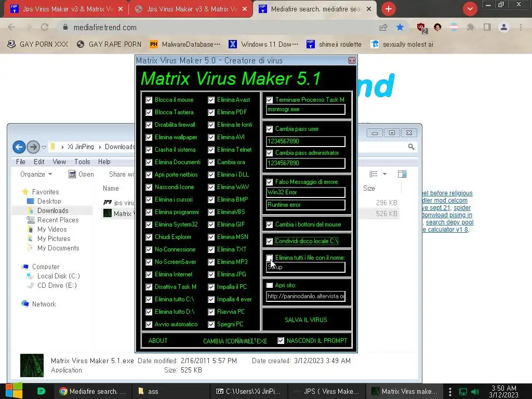The width and height of the screenshot is (532, 399).
Task: Open the tab search dropdown
Action: [x=470, y=9]
